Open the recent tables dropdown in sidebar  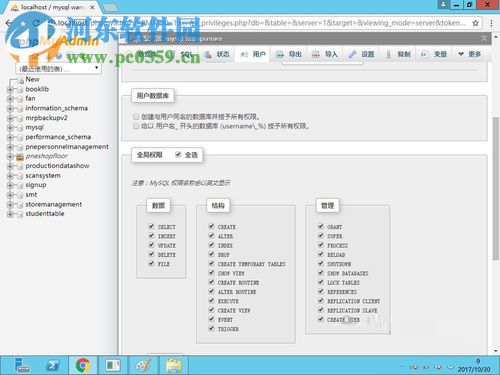[x=58, y=69]
